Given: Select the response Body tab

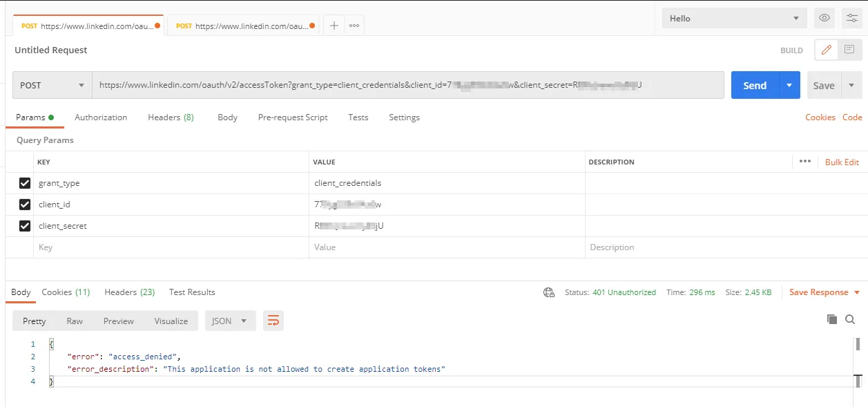Looking at the screenshot, I should 21,292.
